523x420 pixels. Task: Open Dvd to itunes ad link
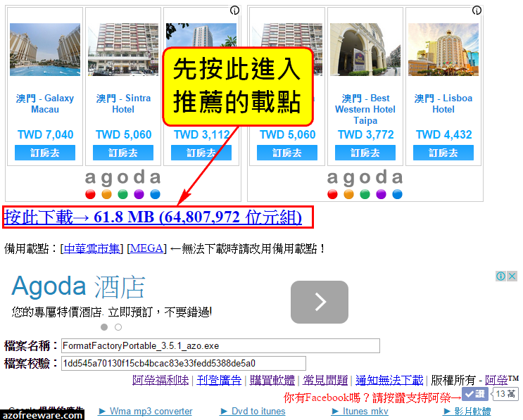pyautogui.click(x=253, y=412)
